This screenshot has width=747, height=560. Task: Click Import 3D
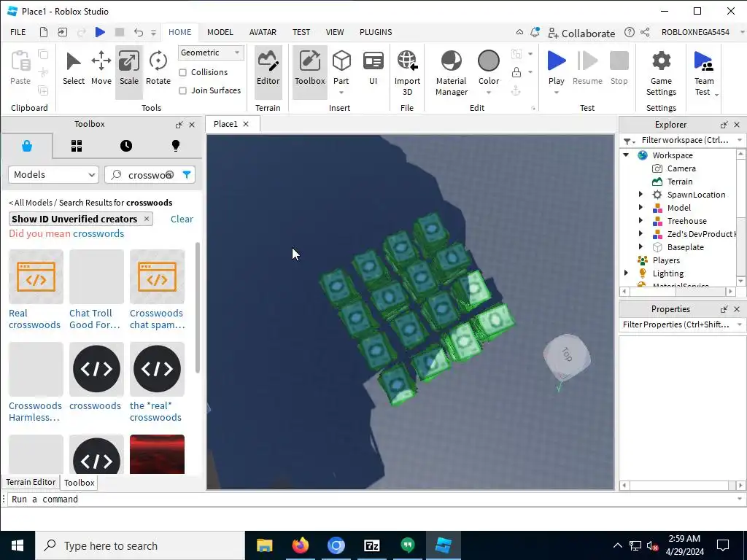pyautogui.click(x=407, y=72)
